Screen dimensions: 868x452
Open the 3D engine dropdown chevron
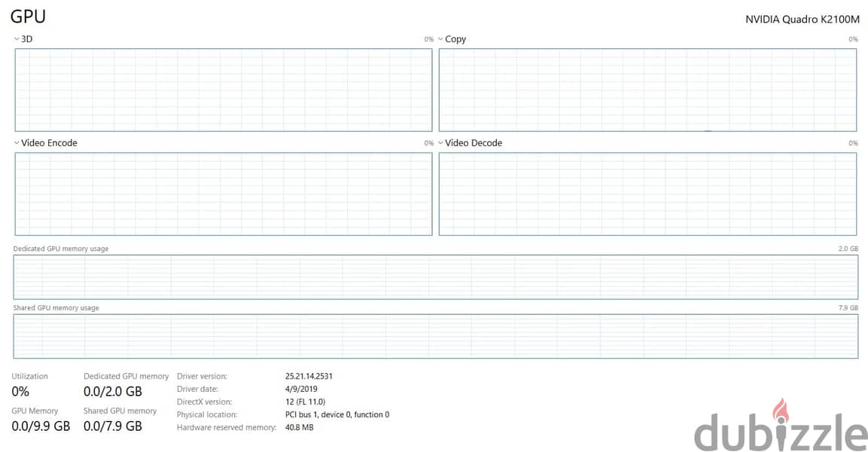(17, 38)
